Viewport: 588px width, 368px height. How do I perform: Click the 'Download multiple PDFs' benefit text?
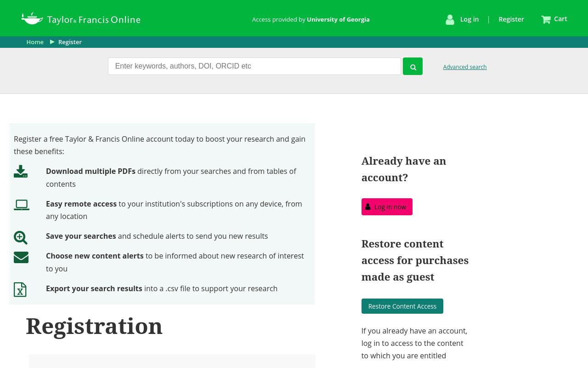pos(171,178)
